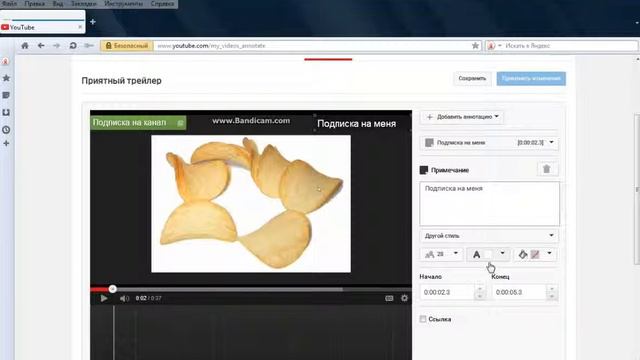Image resolution: width=640 pixels, height=360 pixels.
Task: Open the search engine icon in search box
Action: pyautogui.click(x=491, y=46)
